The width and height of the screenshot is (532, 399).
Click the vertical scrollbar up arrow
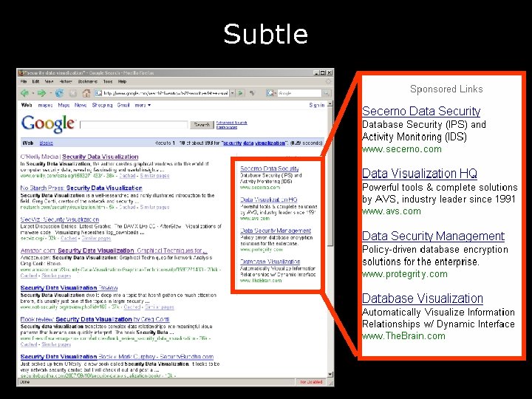[330, 104]
